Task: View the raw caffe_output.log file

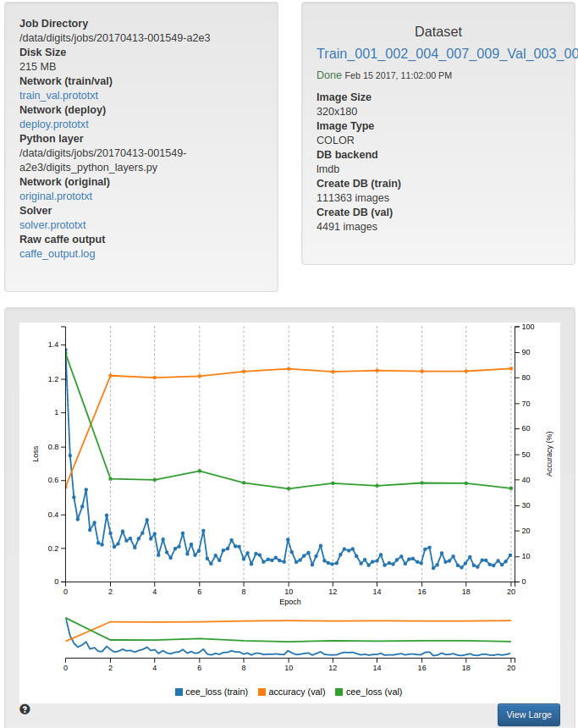Action: (x=58, y=253)
